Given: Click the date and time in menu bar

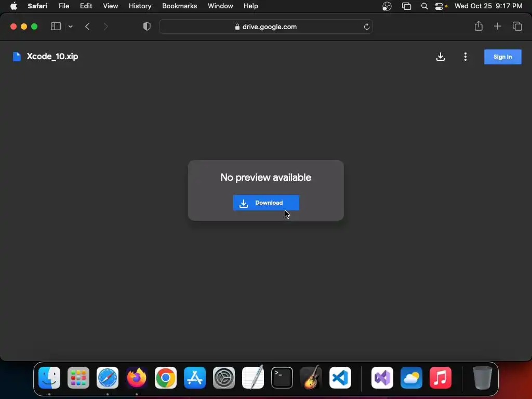Looking at the screenshot, I should tap(488, 6).
